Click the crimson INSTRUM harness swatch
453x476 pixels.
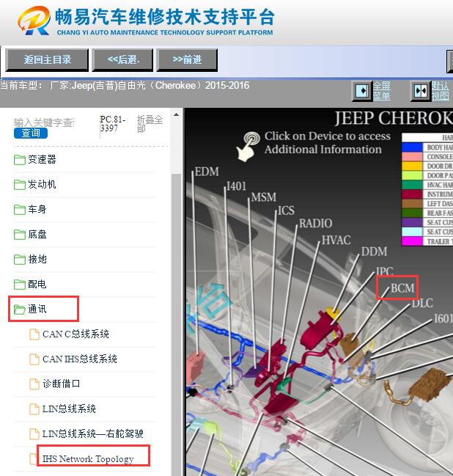[x=412, y=194]
